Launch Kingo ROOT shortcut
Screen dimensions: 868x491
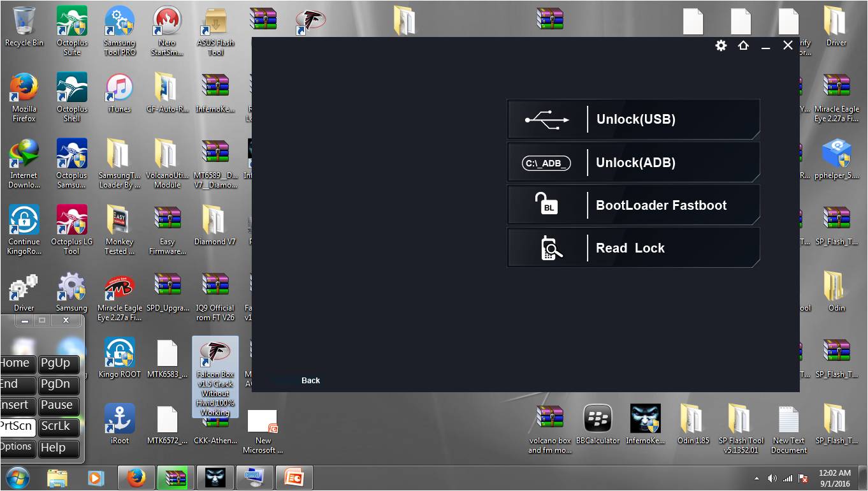119,358
